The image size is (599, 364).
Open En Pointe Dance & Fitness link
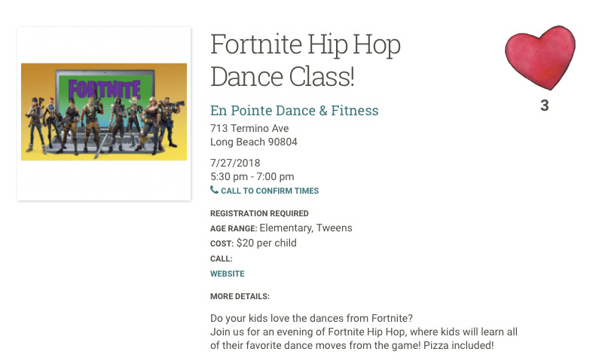click(x=294, y=110)
